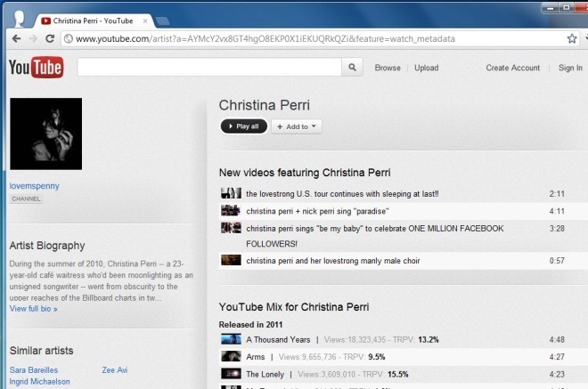Open similar artist Ingrid Michaelson

point(39,382)
